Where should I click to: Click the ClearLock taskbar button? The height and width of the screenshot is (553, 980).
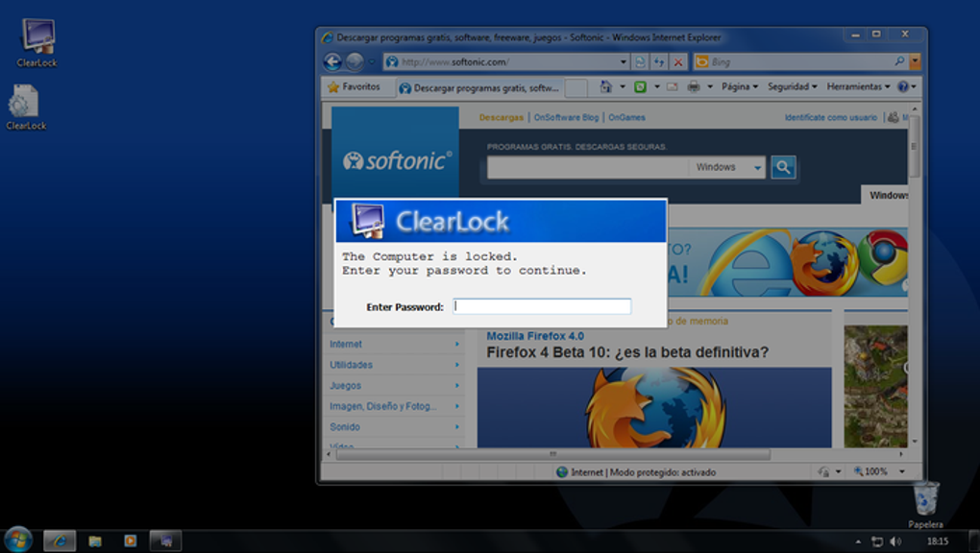pos(165,541)
